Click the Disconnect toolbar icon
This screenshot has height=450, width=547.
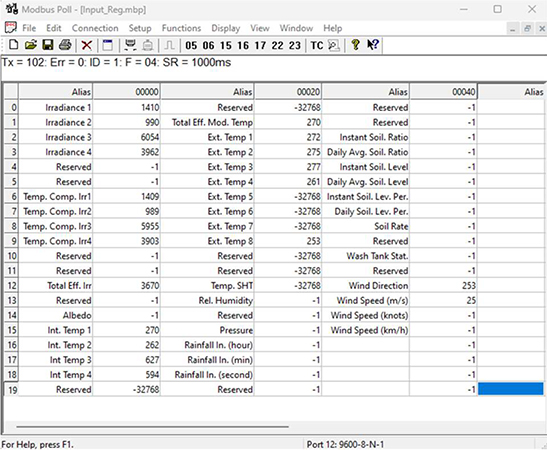148,45
